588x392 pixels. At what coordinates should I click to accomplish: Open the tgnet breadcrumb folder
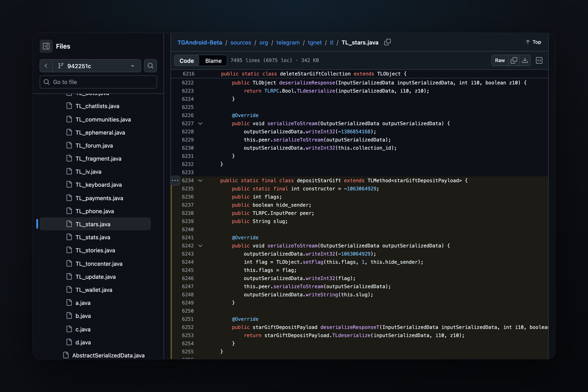click(x=315, y=43)
